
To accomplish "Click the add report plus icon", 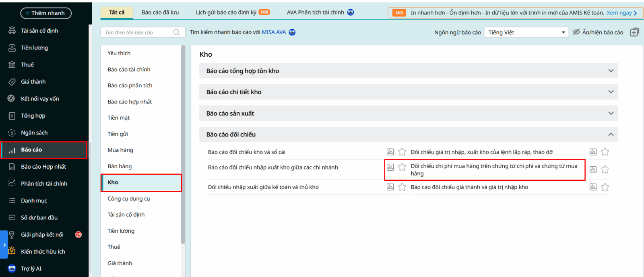I will click(x=634, y=32).
